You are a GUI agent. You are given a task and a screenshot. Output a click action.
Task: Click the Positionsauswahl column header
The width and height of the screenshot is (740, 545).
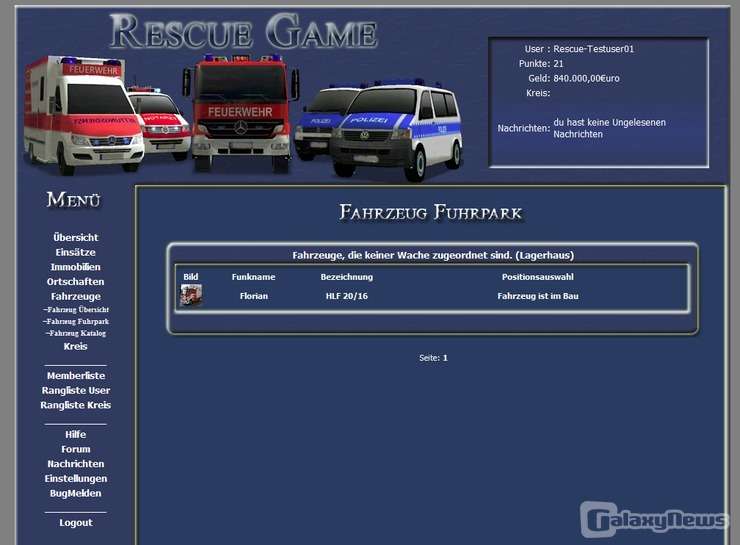[x=538, y=277]
